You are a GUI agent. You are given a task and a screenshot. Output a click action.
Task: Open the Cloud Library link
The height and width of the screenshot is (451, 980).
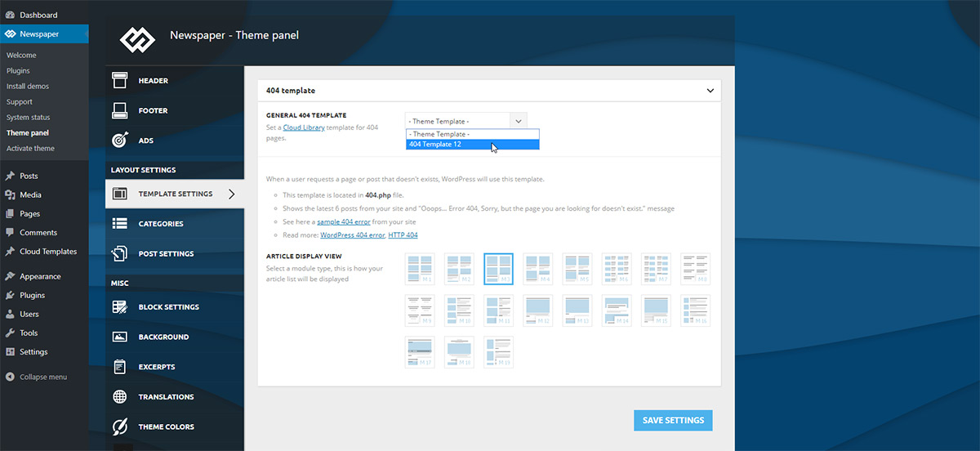[x=304, y=128]
